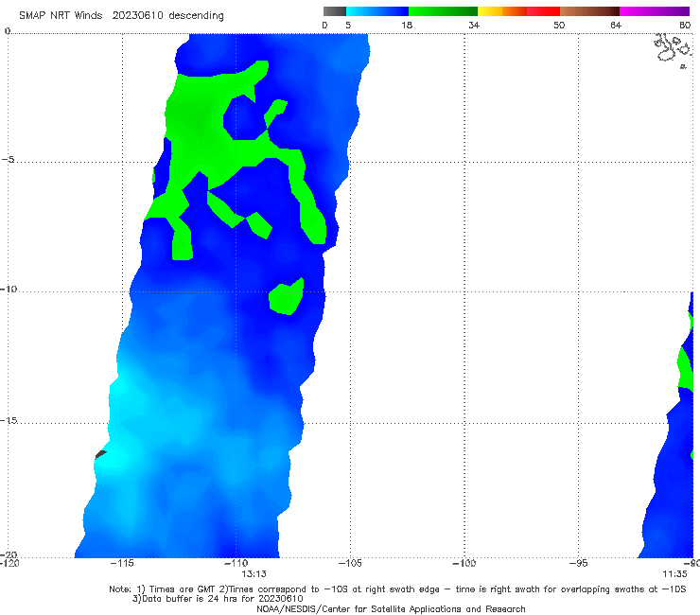Screen dimensions: 700x615
Task: Click the note text "Times are GMT"
Action: (x=183, y=589)
